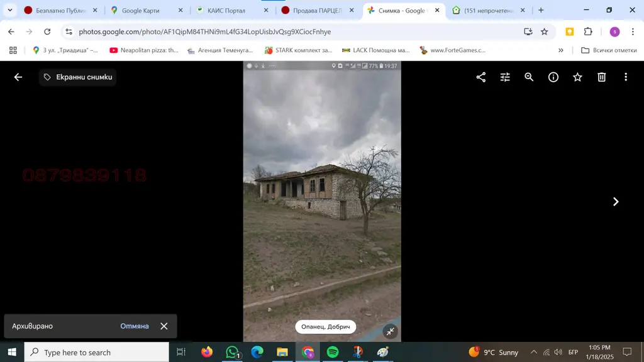644x362 pixels.
Task: Zoom into the photo with magnifier icon
Action: click(529, 77)
